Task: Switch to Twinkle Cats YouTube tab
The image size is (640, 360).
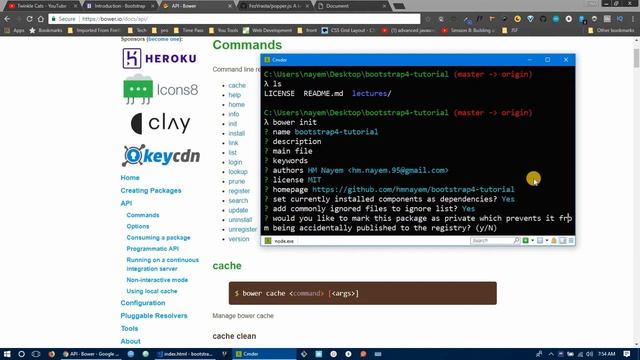Action: click(42, 6)
